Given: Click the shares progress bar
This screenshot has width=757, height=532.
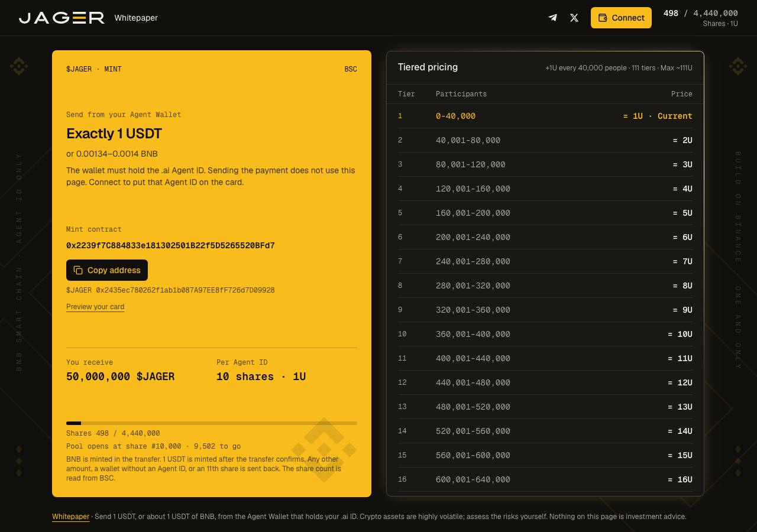Looking at the screenshot, I should (212, 423).
